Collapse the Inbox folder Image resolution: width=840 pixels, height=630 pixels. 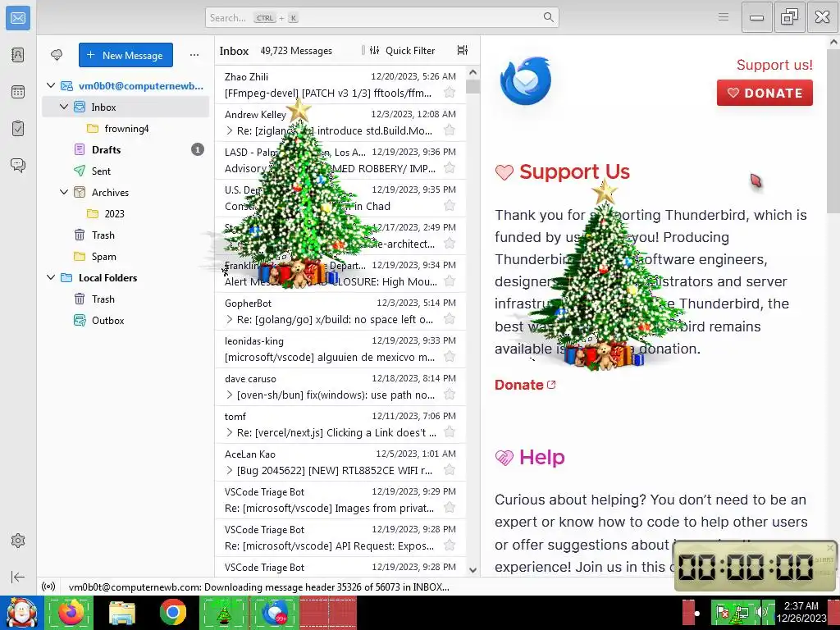click(64, 107)
